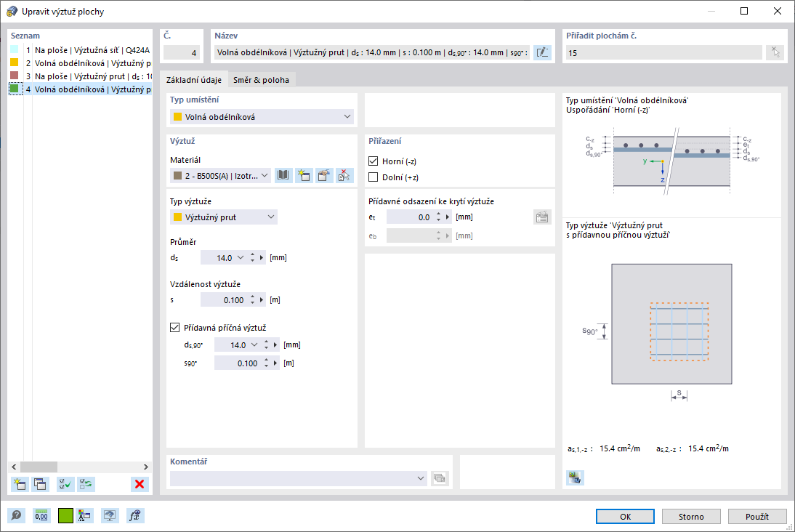Click the spinner of s spacing field
Viewport: 795px width, 532px height.
tap(252, 300)
